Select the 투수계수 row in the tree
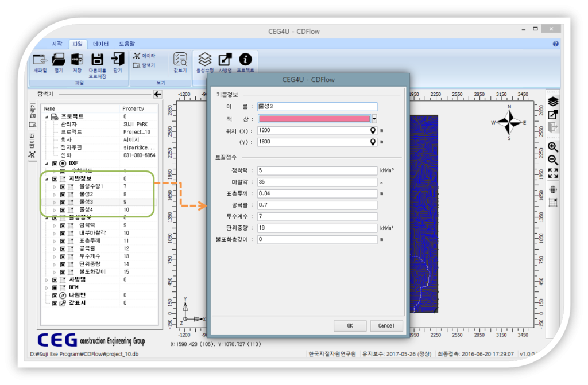The image size is (588, 385). [x=99, y=256]
